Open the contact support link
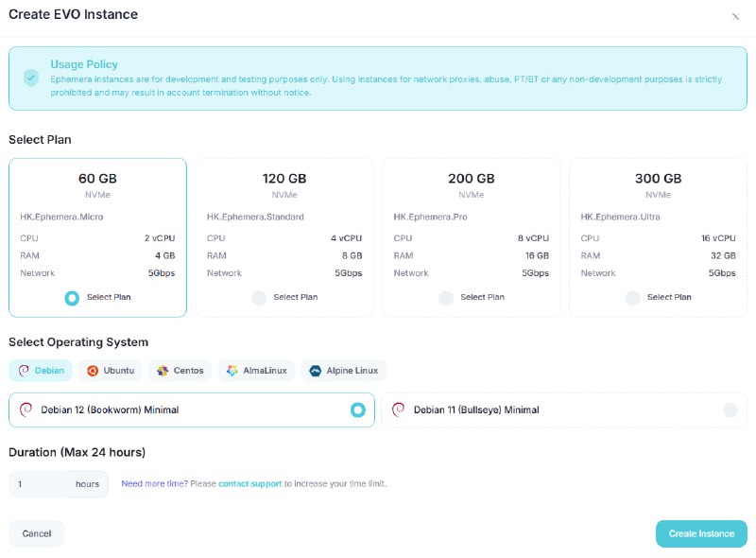Image resolution: width=756 pixels, height=558 pixels. pyautogui.click(x=249, y=483)
